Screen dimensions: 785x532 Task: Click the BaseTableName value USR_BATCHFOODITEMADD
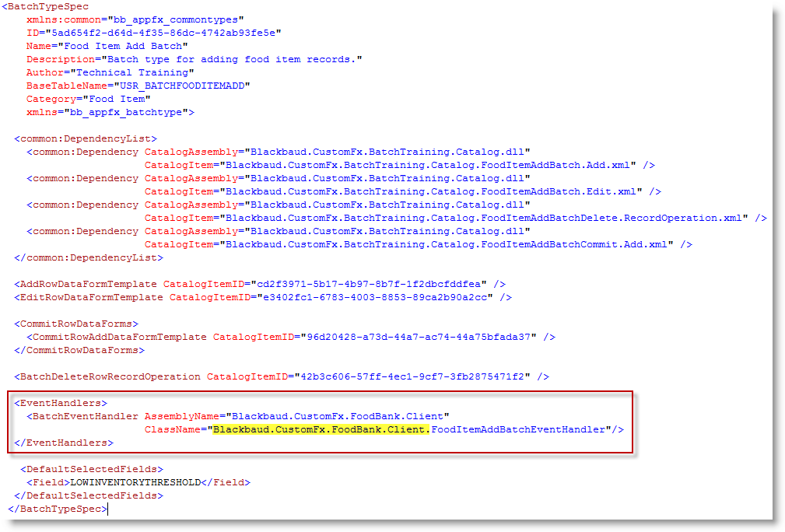coord(182,86)
